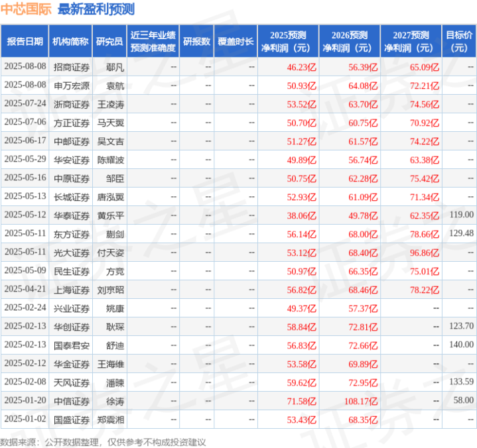This screenshot has width=477, height=448.
Task: Select the 国泰君安 institution cell
Action: [72, 345]
